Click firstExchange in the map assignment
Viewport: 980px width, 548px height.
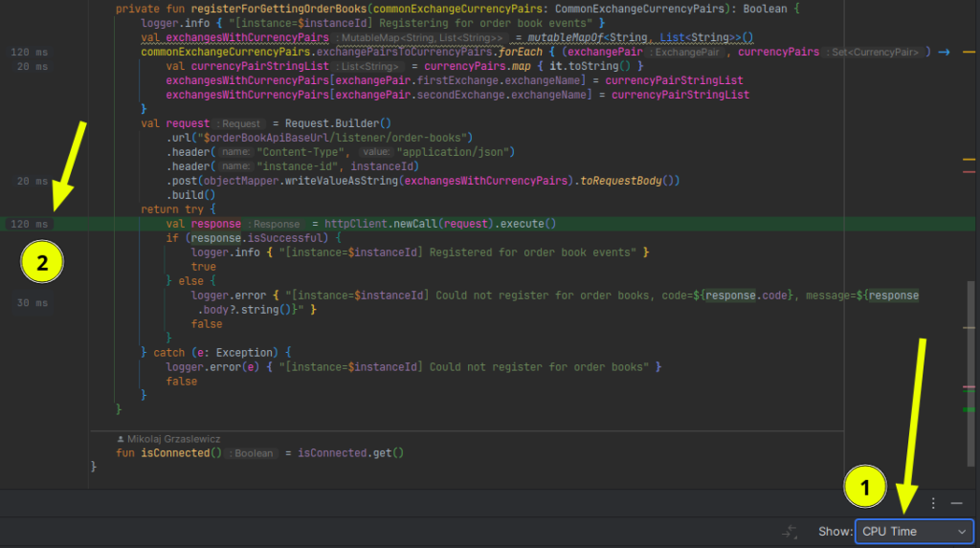click(x=457, y=80)
